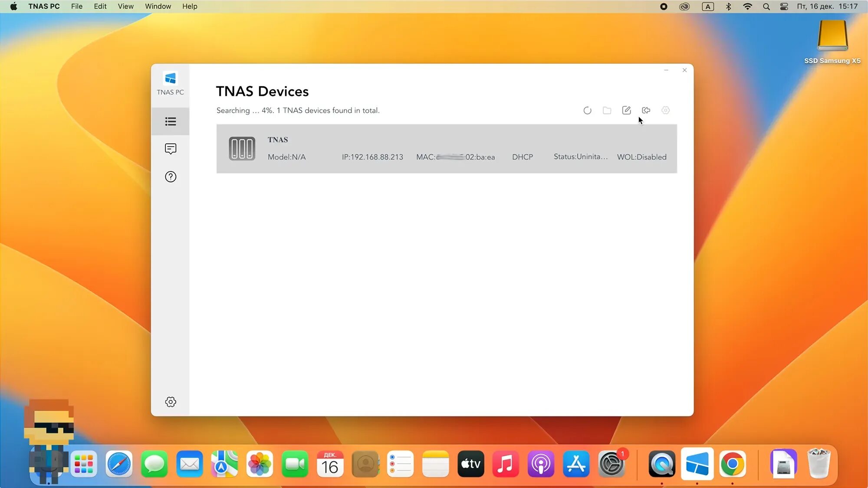The width and height of the screenshot is (868, 488).
Task: Open the Help menu in menu bar
Action: click(189, 6)
